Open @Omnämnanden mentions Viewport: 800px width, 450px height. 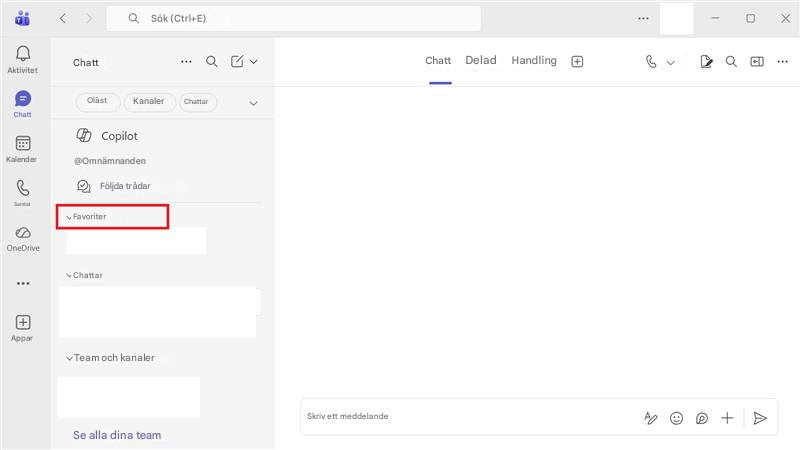click(110, 161)
